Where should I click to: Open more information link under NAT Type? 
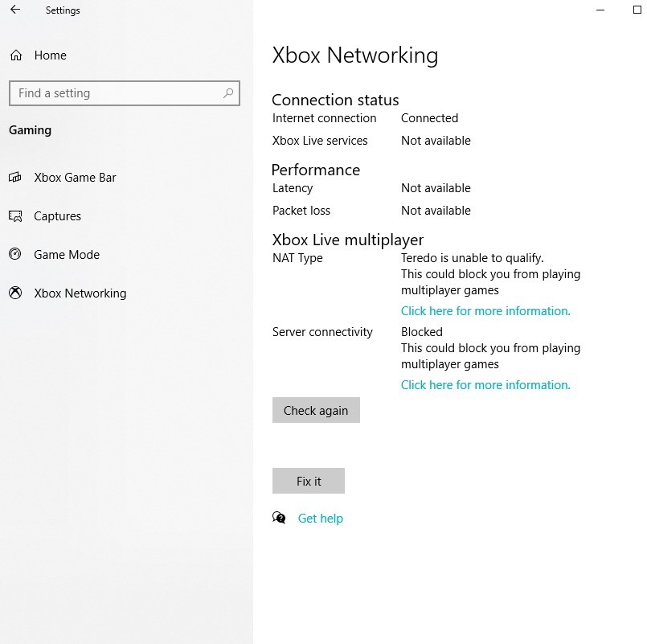485,311
